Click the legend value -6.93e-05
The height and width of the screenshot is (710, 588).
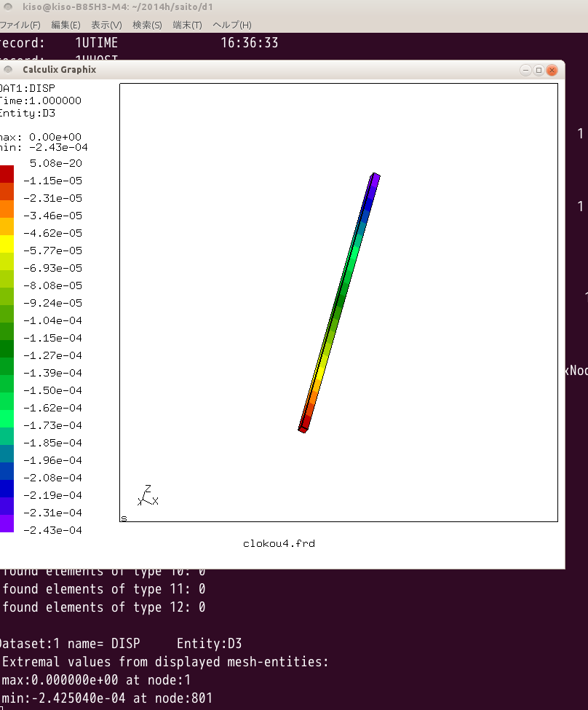point(53,268)
